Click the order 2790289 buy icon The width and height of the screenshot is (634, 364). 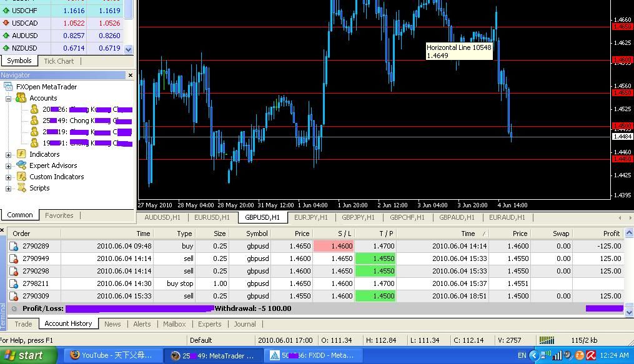(13, 246)
